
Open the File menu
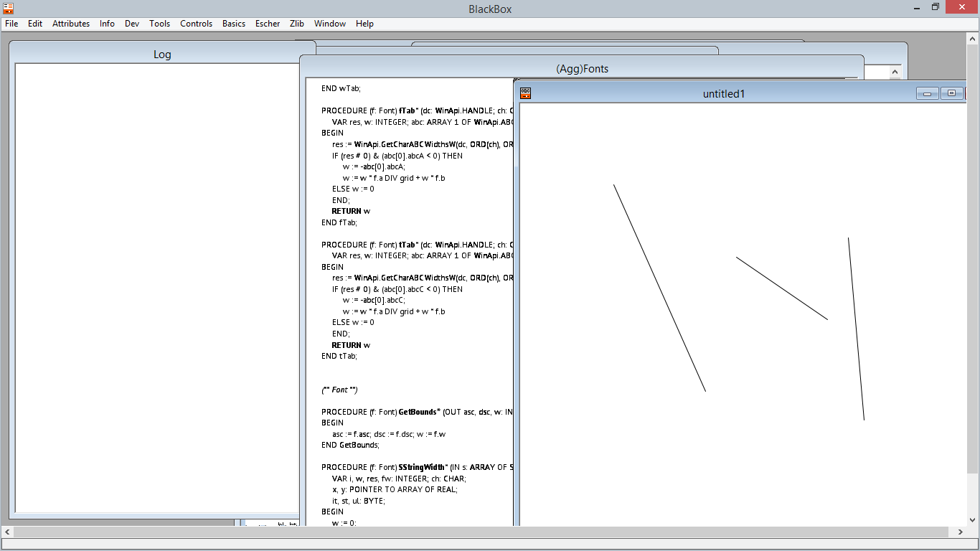[x=11, y=24]
